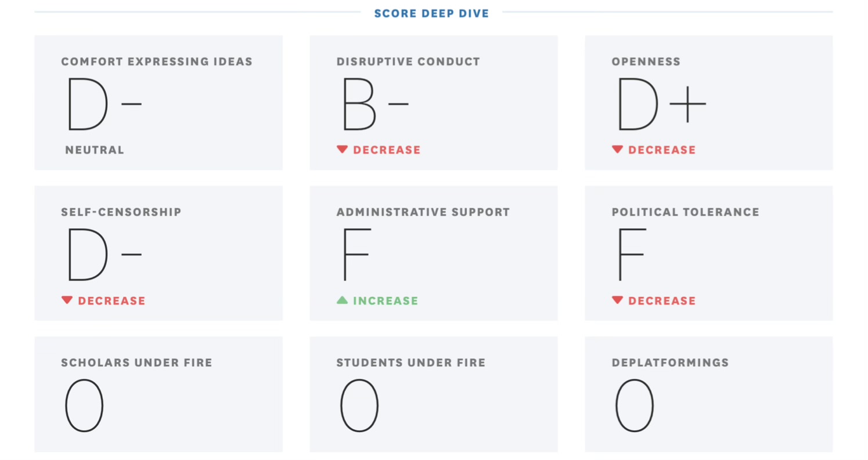Click green increase arrow in Administrative Support
Viewport: 868px width, 460px height.
[x=342, y=300]
